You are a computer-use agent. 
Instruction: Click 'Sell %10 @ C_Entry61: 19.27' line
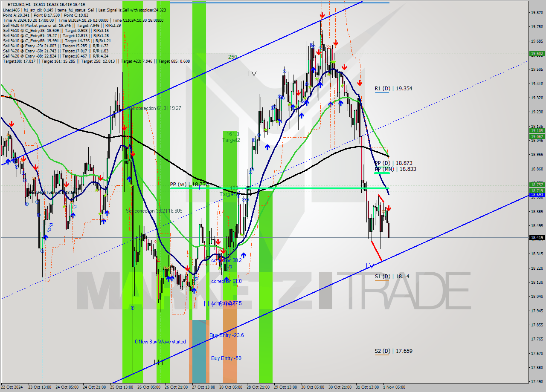point(57,36)
